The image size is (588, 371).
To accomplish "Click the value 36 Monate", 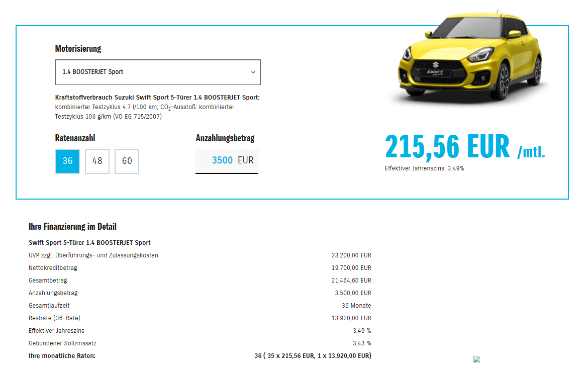I will click(x=356, y=306).
